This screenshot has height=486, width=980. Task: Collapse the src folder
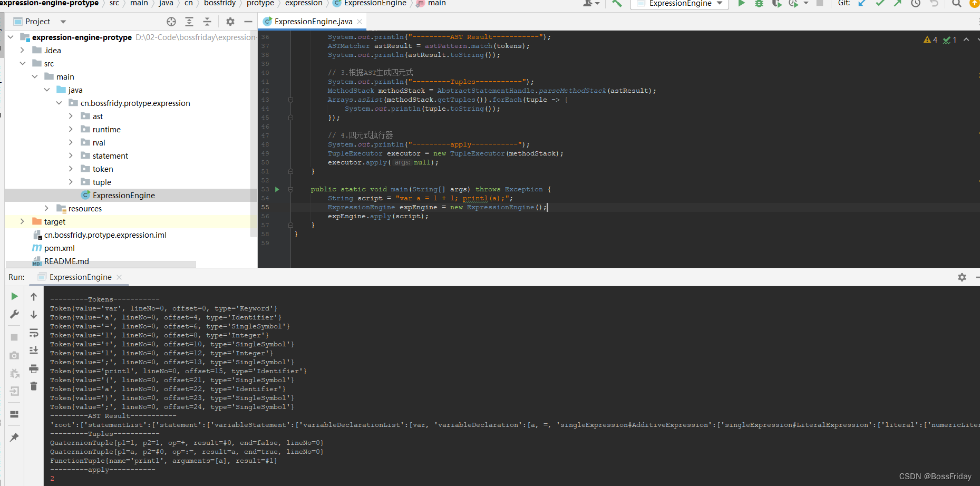tap(22, 63)
